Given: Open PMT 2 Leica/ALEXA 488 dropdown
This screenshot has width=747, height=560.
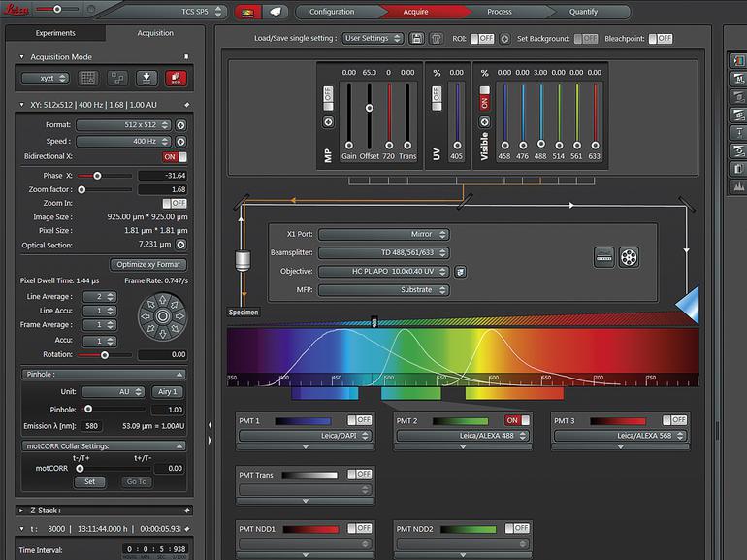Looking at the screenshot, I should pyautogui.click(x=463, y=436).
